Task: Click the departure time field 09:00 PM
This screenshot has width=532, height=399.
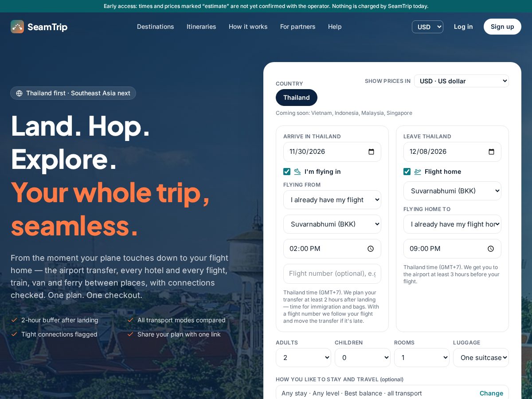Action: (452, 249)
